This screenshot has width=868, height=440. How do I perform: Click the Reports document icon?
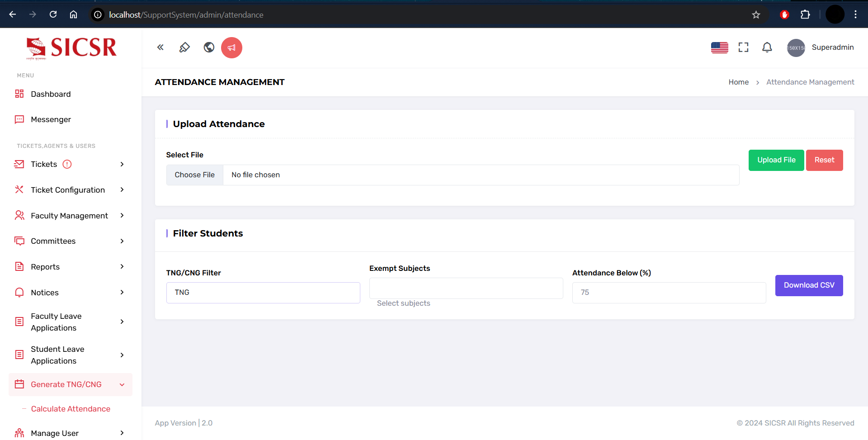(x=19, y=266)
